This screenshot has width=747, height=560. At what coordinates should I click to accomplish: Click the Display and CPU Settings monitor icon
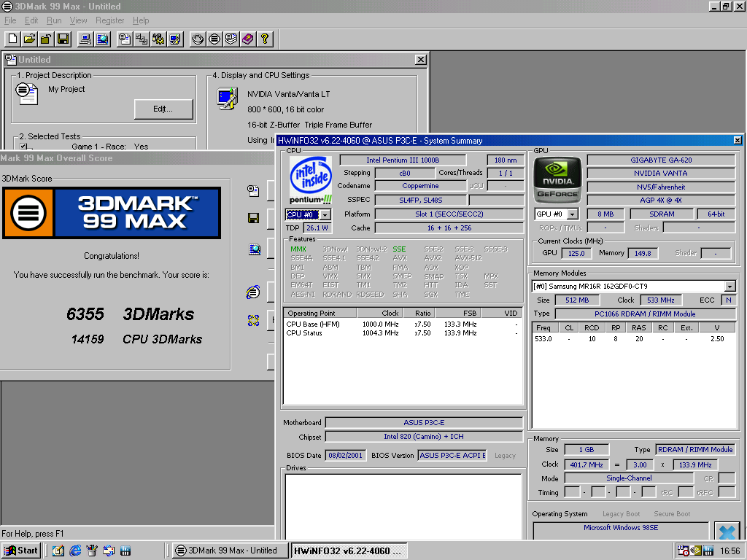228,98
